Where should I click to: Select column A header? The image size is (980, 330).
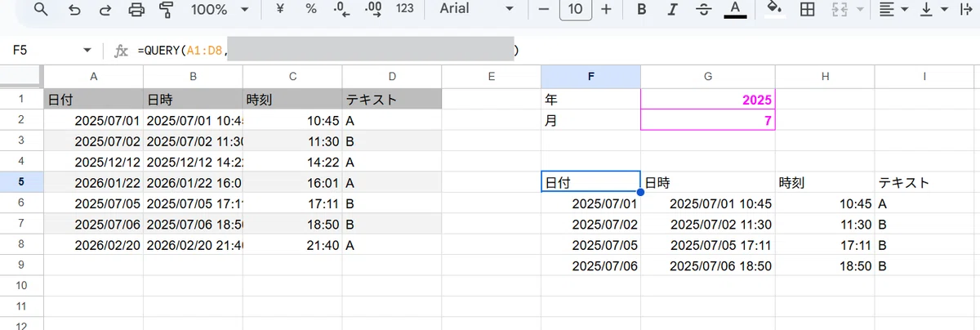point(93,77)
